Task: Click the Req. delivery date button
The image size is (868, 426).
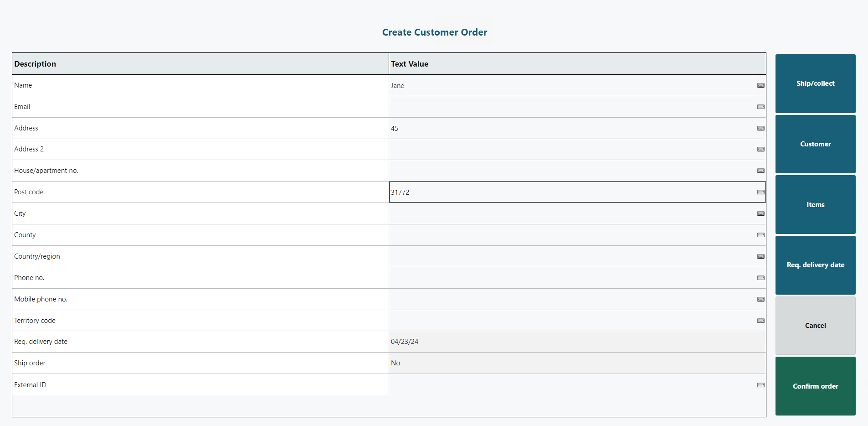Action: point(815,265)
